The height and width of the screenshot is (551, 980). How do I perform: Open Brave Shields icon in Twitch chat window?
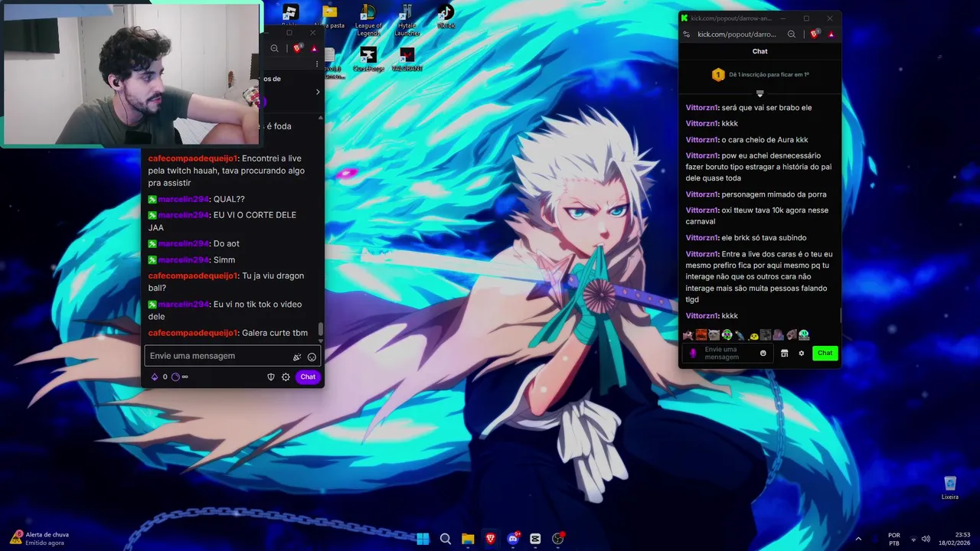click(298, 48)
